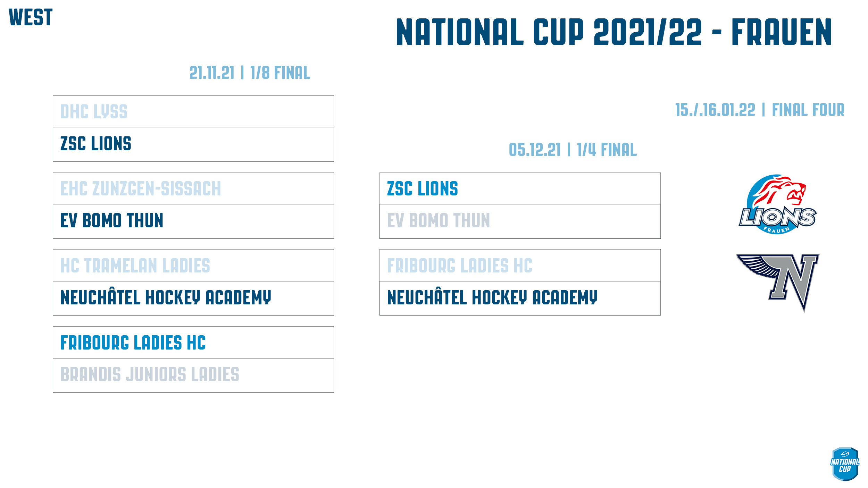The height and width of the screenshot is (488, 868).
Task: Click Neuchâtel Hockey Academy in the 1/4 final
Action: 492,297
